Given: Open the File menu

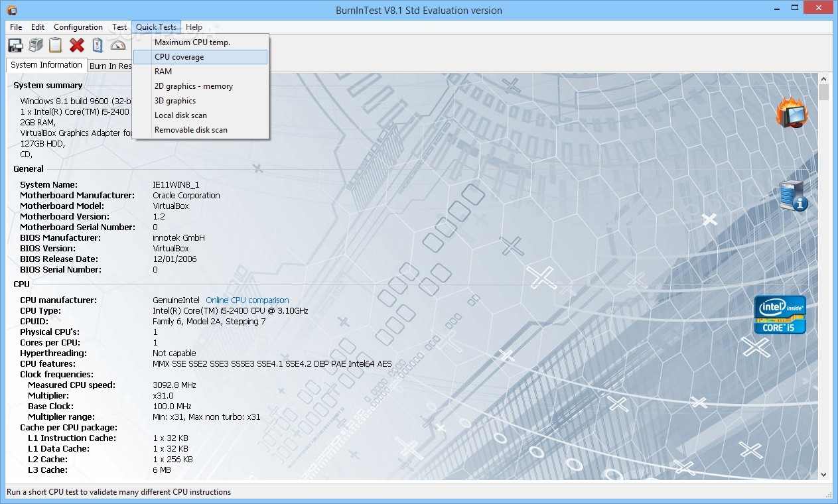Looking at the screenshot, I should [x=16, y=27].
